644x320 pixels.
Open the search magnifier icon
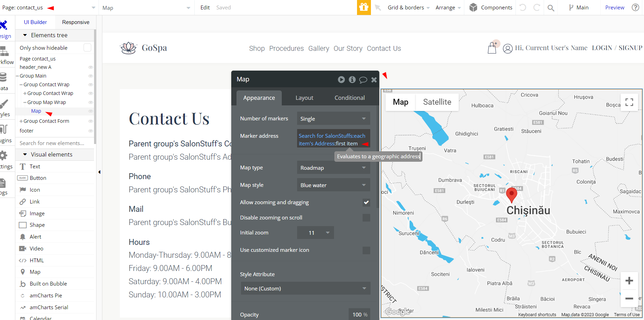551,8
